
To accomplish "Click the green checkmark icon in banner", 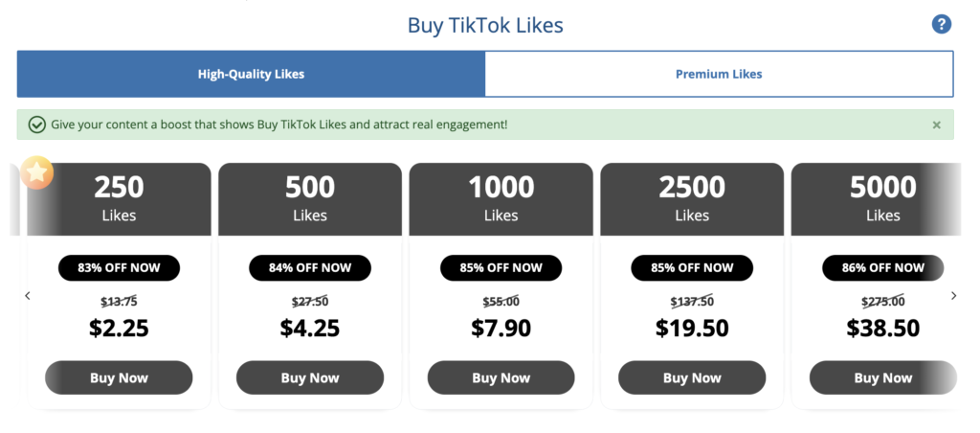I will point(37,125).
